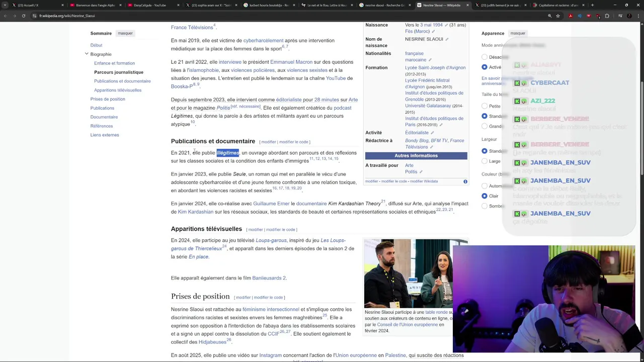Screen dimensions: 644x362
Task: Click pencil icon next to Fès (Maroc)
Action: coord(433,32)
